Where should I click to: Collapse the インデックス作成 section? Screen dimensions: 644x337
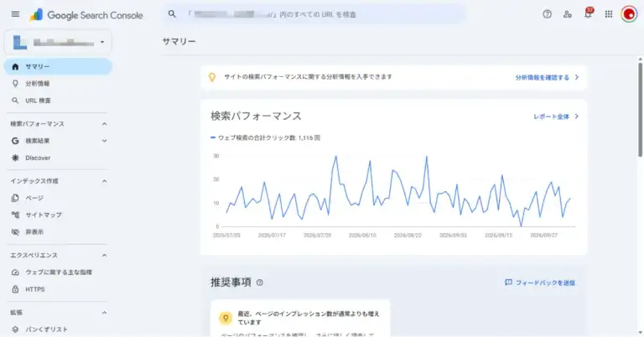[104, 181]
